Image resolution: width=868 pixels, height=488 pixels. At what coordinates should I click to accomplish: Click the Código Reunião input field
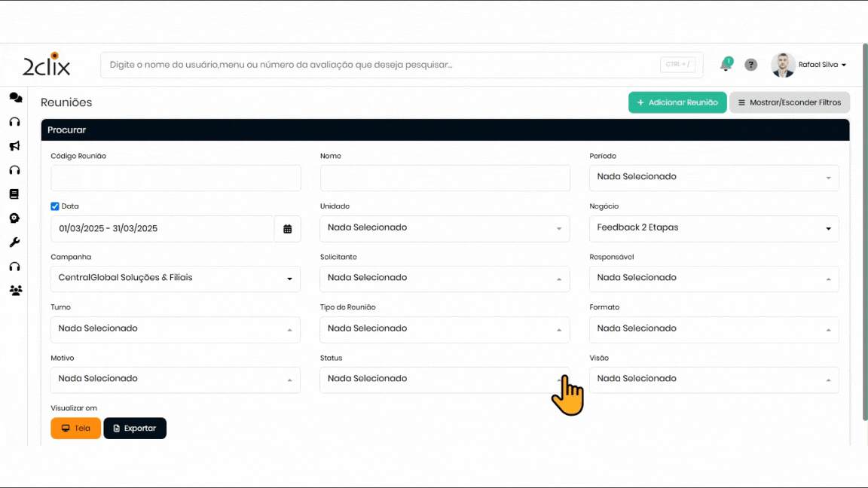coord(176,178)
